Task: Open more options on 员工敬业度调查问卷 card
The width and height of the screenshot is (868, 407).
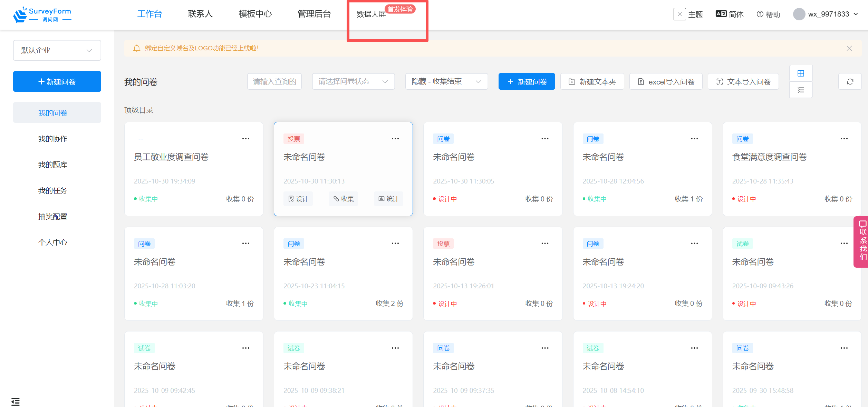Action: pos(245,139)
